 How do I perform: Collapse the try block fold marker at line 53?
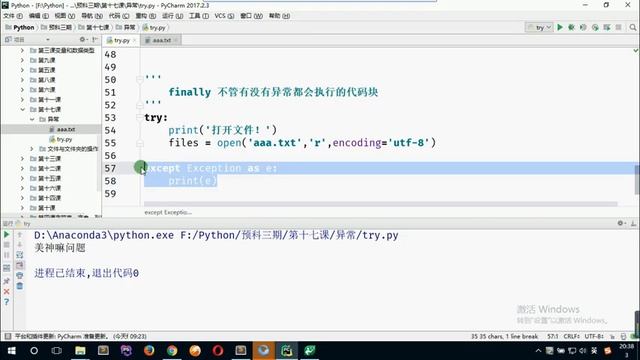[x=140, y=118]
